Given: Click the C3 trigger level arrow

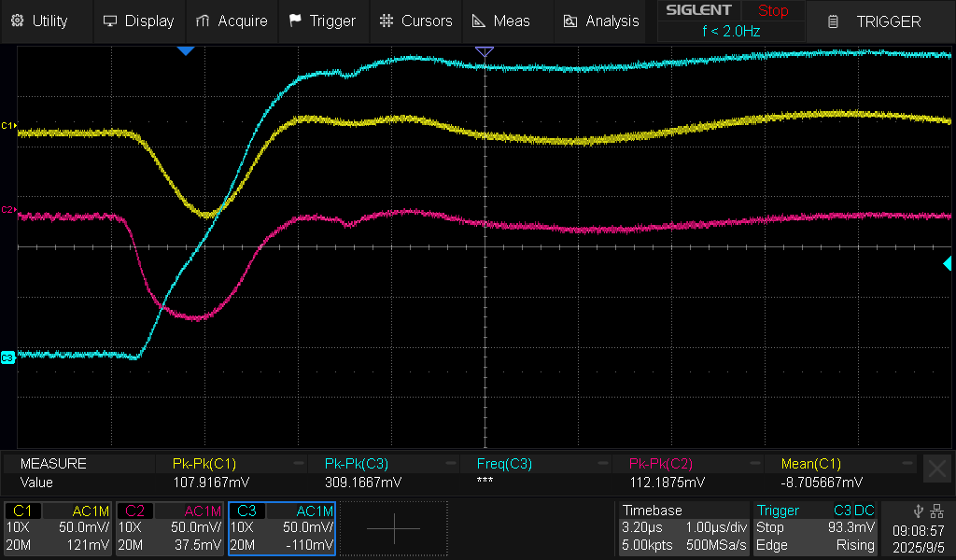Looking at the screenshot, I should click(x=946, y=265).
